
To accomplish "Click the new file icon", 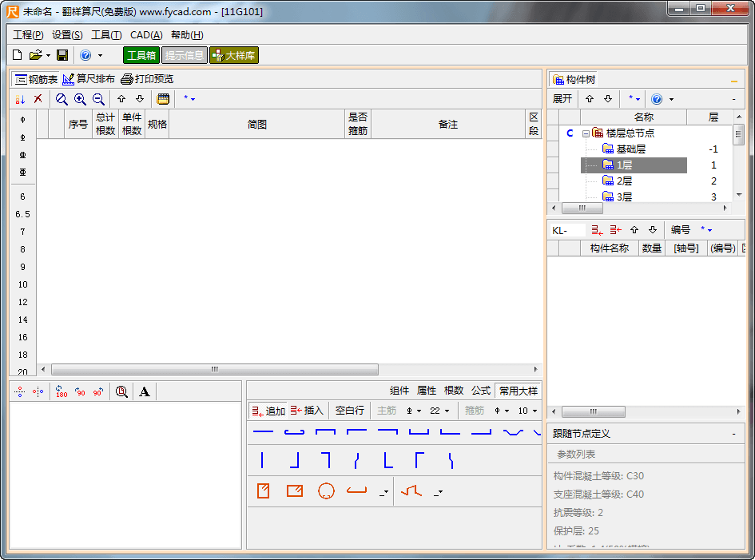I will (18, 55).
